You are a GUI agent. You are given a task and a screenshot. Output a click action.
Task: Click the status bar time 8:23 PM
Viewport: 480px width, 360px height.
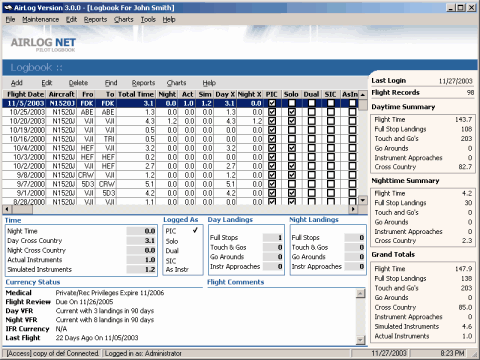pyautogui.click(x=452, y=353)
